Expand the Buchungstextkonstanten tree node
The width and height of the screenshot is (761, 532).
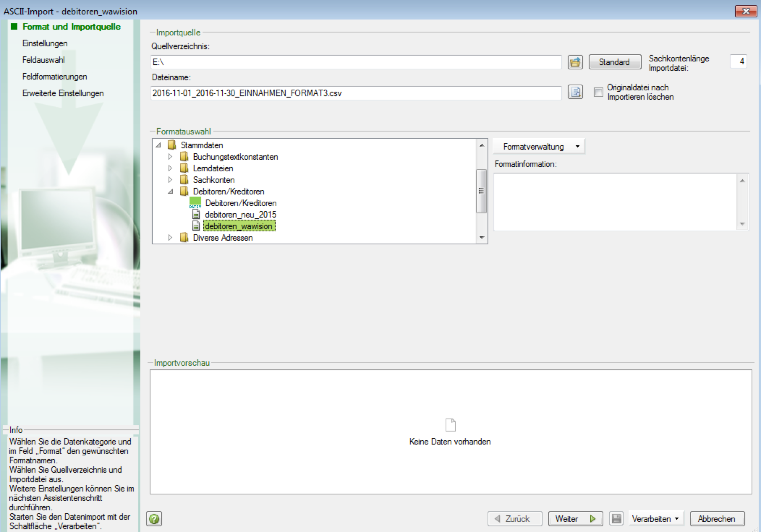click(x=170, y=157)
